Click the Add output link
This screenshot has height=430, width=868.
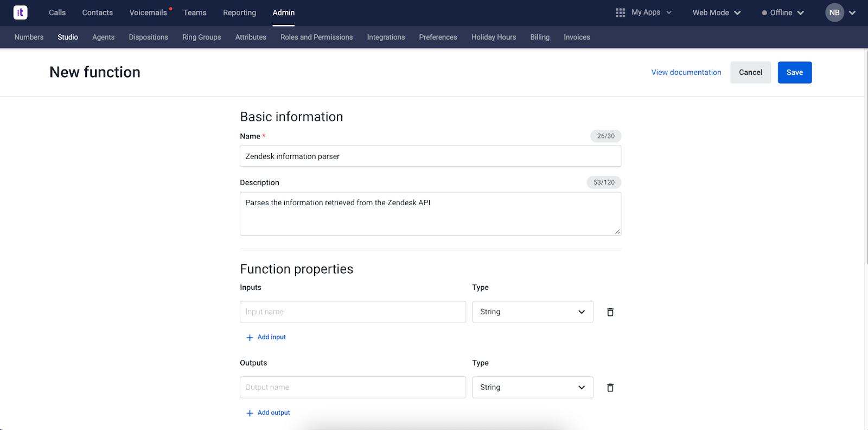click(273, 413)
